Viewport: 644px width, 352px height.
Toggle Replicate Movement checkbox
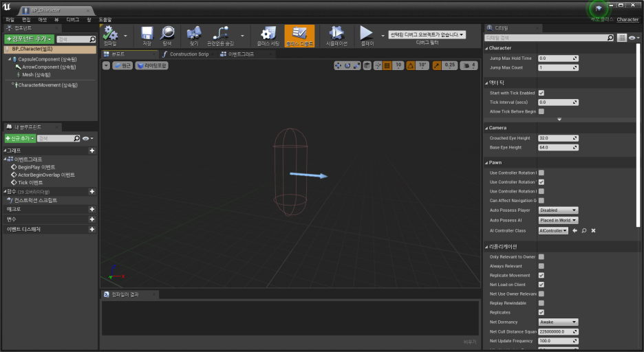point(541,275)
